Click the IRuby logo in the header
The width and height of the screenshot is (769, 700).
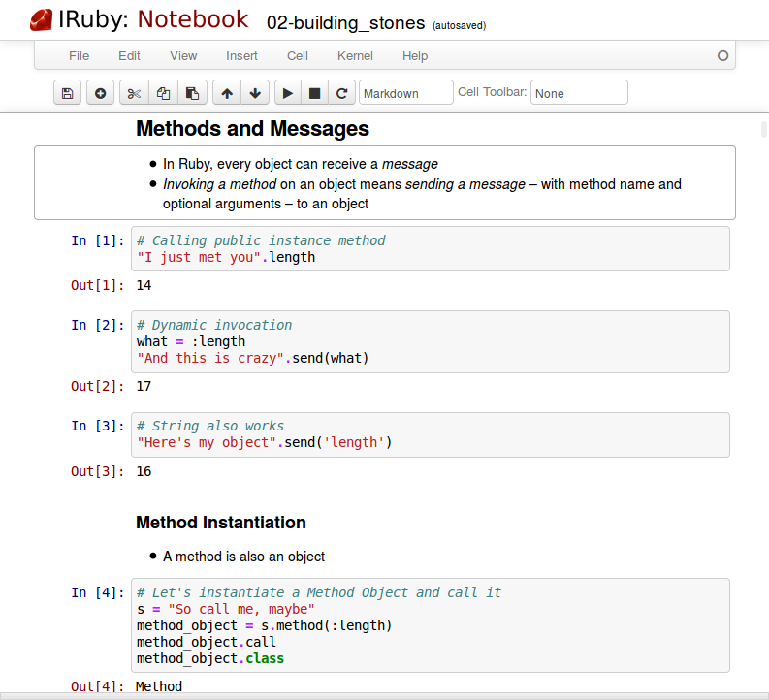[x=41, y=18]
